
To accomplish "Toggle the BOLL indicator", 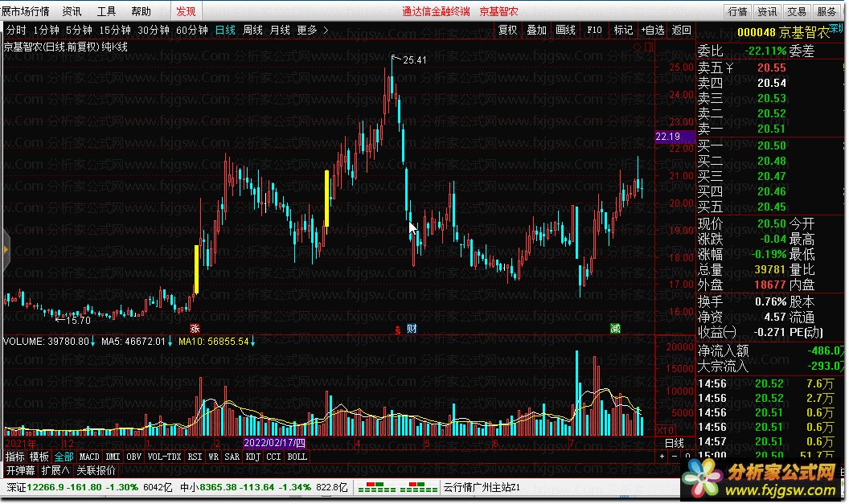I will click(x=297, y=457).
